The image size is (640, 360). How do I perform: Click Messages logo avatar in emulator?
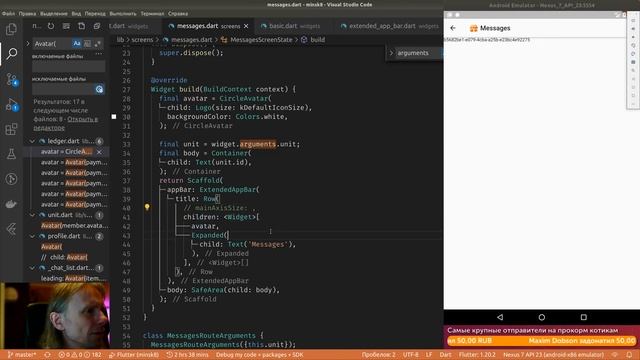point(473,28)
